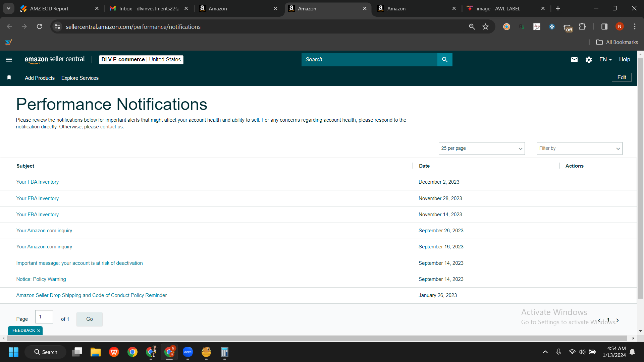Open the September 16 Amazon.com inquiry
Image resolution: width=644 pixels, height=362 pixels.
click(x=44, y=247)
